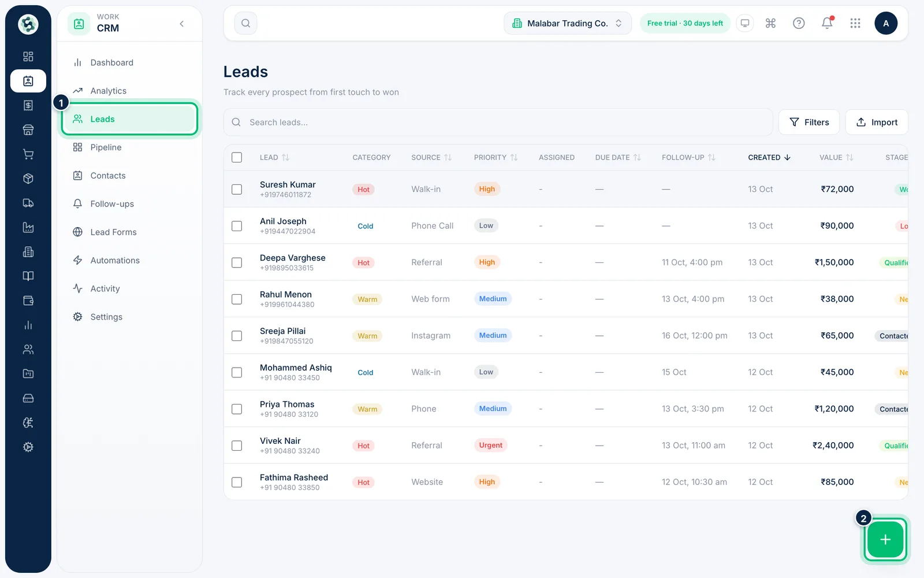
Task: Click the Import button
Action: coord(877,122)
